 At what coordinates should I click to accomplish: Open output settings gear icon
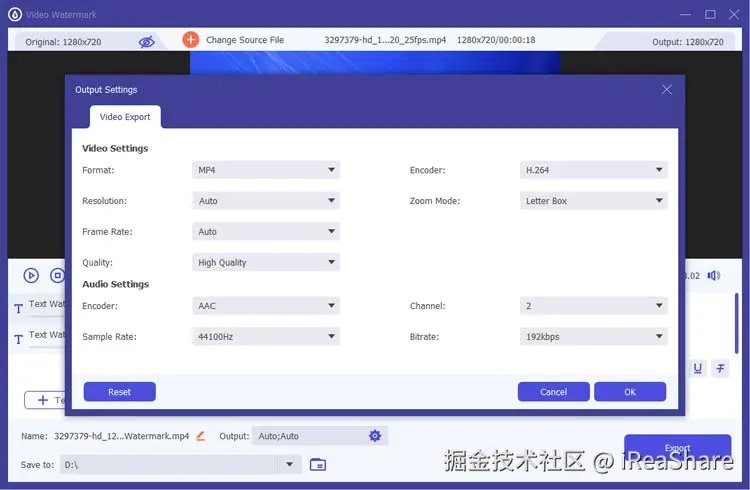pos(375,435)
